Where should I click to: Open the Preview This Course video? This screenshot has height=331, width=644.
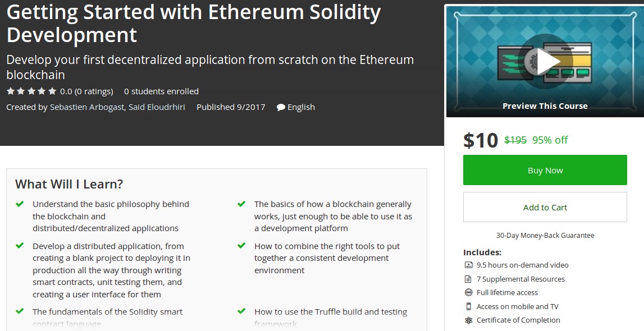pyautogui.click(x=545, y=105)
